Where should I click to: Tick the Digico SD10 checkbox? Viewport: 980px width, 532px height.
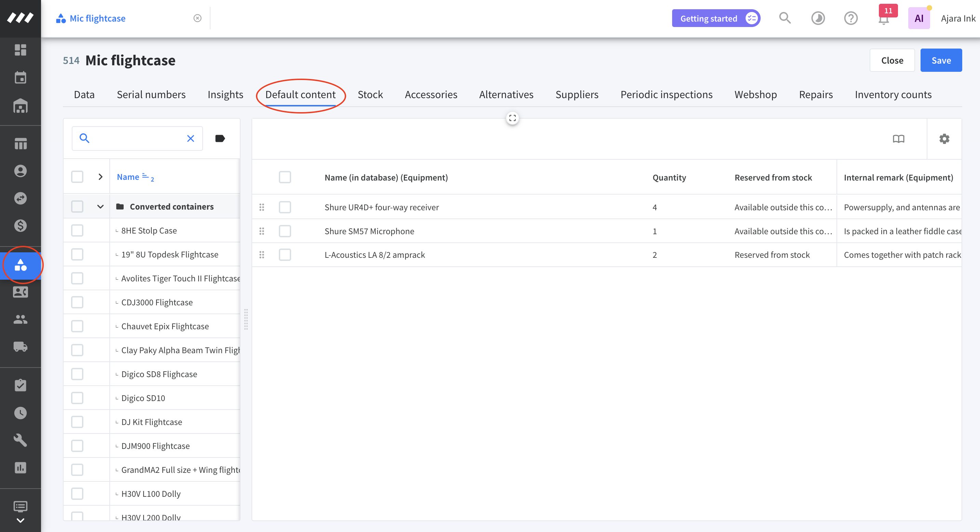[x=77, y=398]
